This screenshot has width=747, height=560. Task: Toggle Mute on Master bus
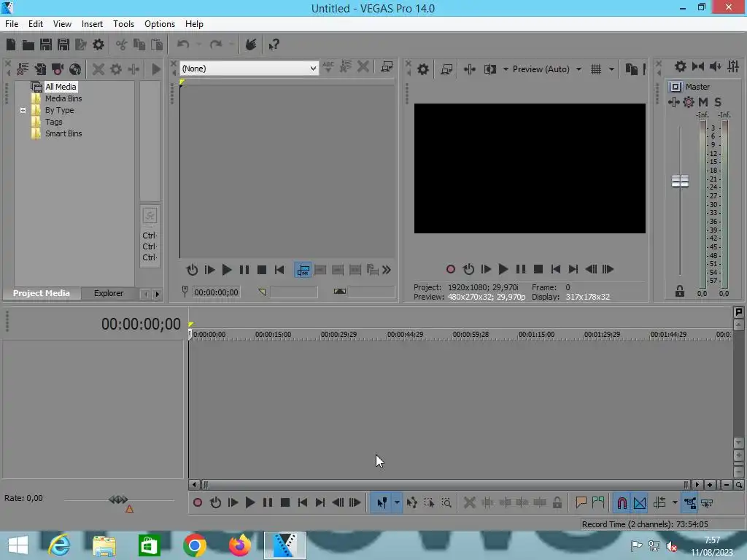click(703, 102)
